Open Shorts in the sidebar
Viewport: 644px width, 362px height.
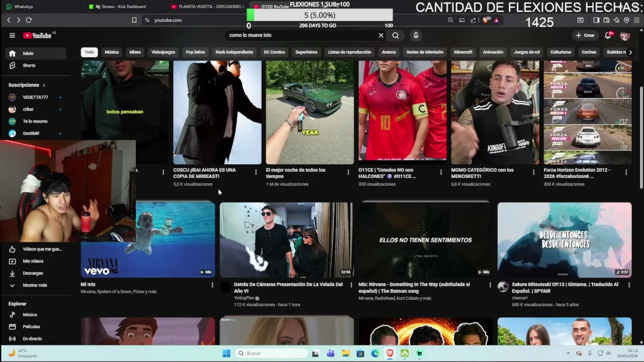coord(36,65)
